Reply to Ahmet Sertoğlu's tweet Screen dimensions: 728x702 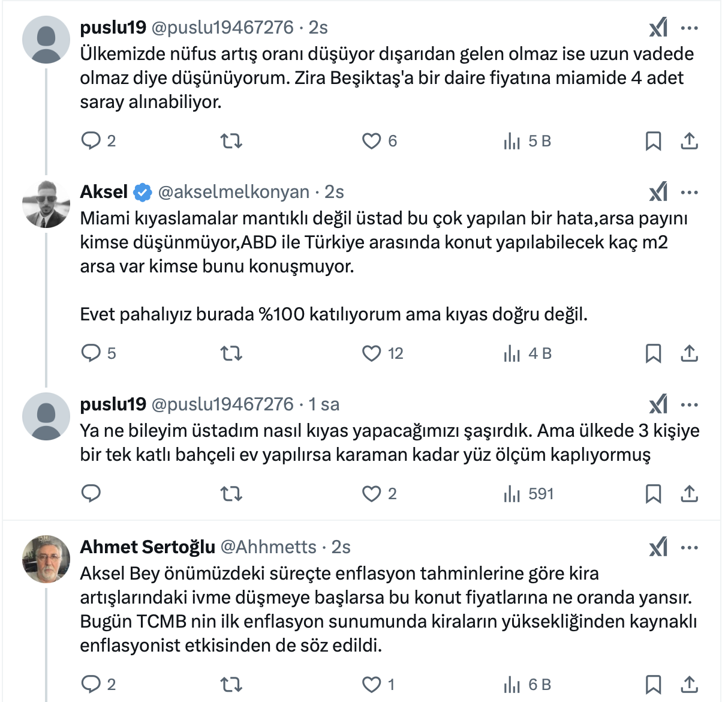(x=91, y=685)
